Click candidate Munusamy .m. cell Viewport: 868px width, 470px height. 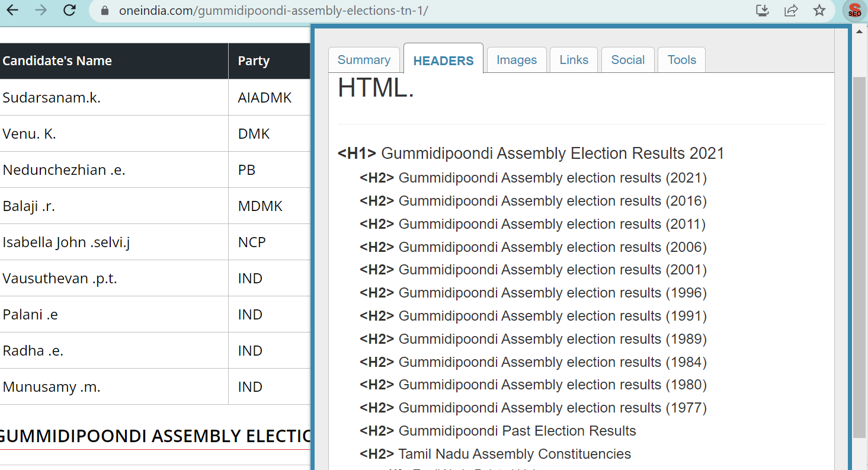[x=114, y=386]
